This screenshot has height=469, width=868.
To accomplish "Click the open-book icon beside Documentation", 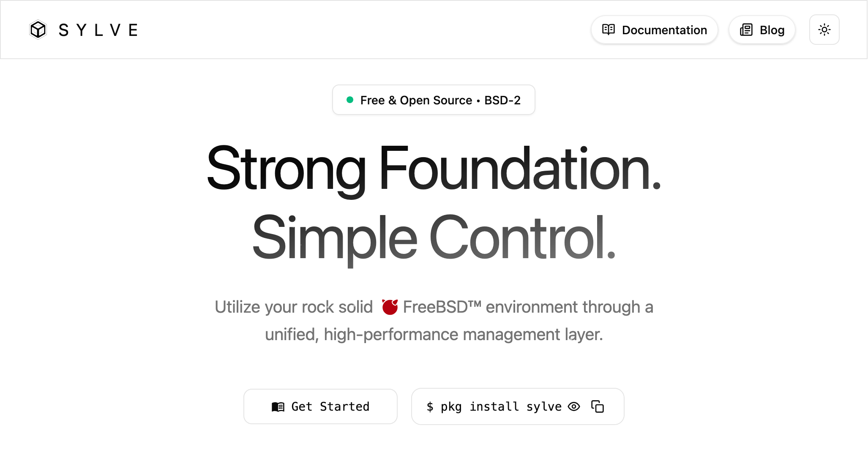I will click(x=608, y=30).
